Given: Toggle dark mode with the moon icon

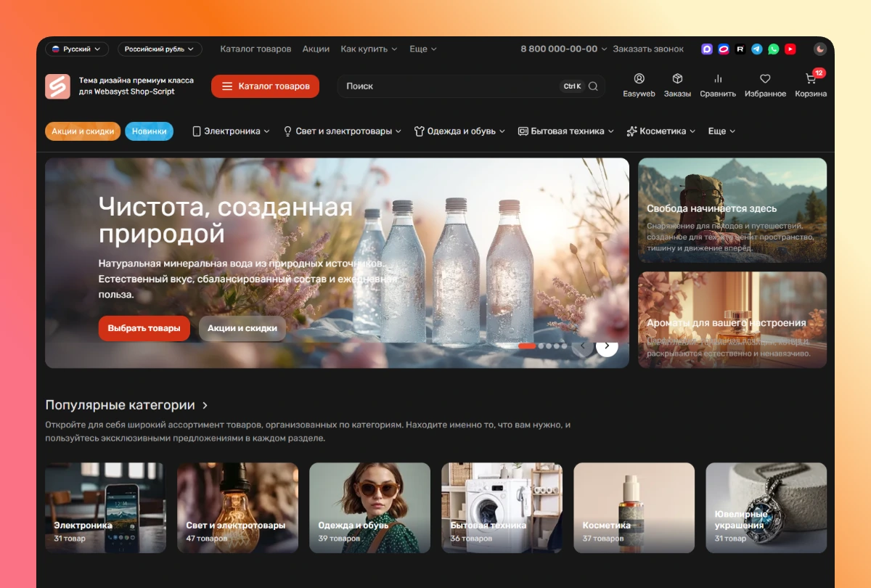Looking at the screenshot, I should tap(819, 49).
